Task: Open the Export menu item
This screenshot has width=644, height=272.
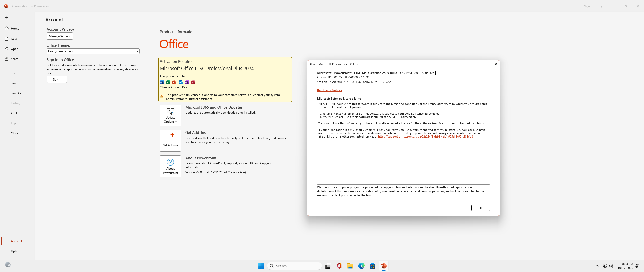Action: pos(15,123)
